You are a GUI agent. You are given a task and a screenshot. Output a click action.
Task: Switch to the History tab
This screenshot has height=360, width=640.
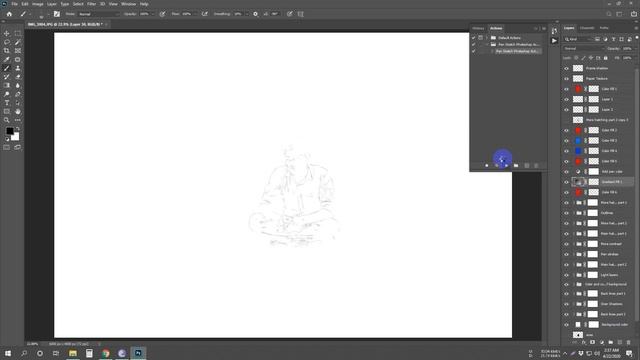click(x=478, y=28)
